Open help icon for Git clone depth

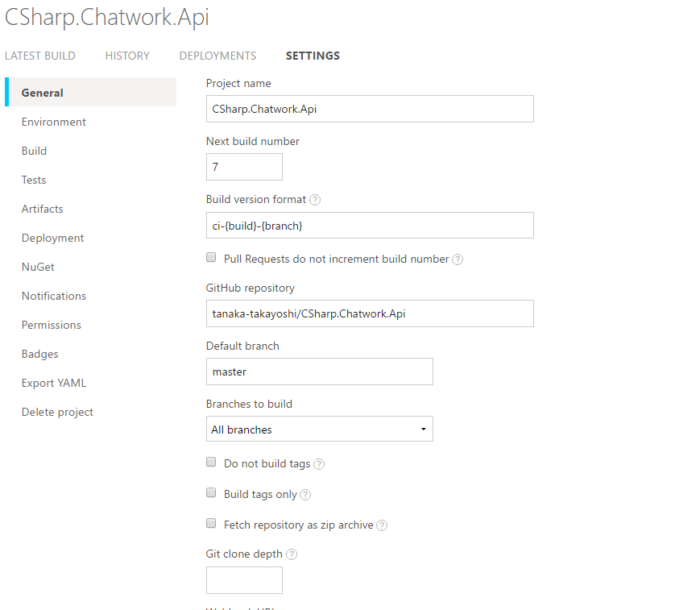(292, 554)
